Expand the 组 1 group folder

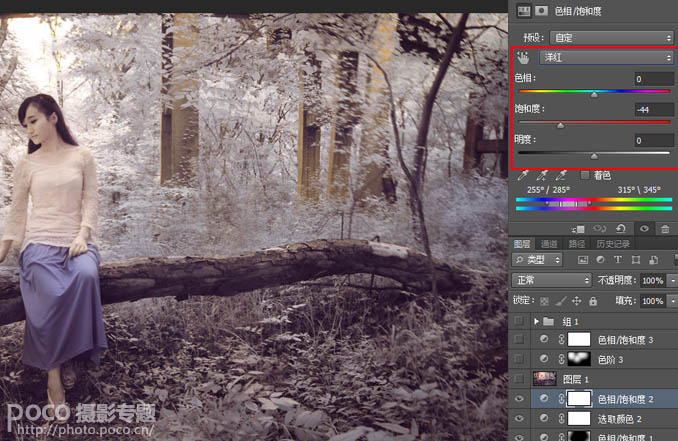[x=536, y=321]
